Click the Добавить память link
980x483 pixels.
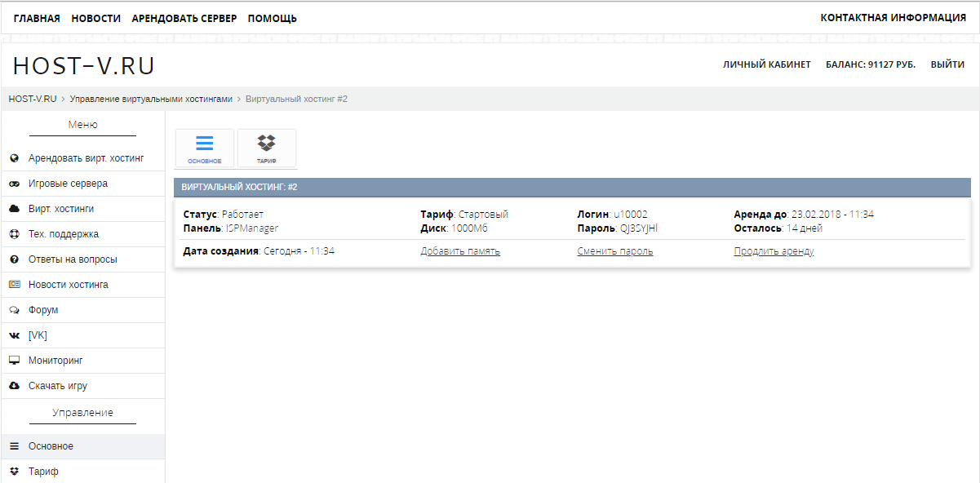click(460, 251)
